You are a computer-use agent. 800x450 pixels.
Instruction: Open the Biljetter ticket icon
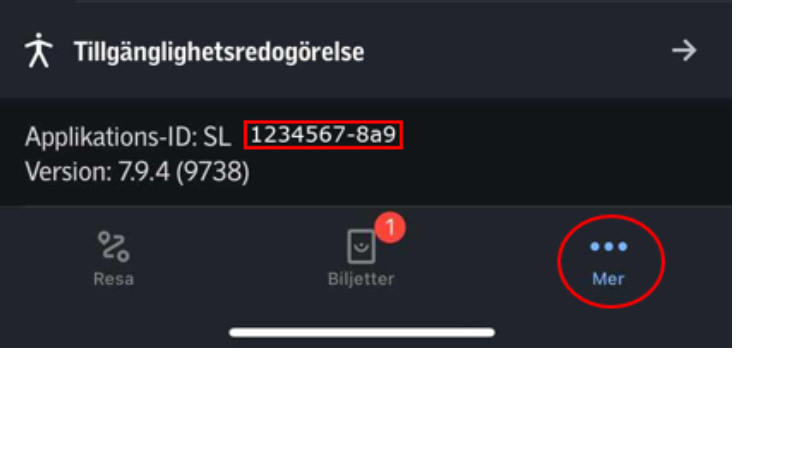[361, 246]
